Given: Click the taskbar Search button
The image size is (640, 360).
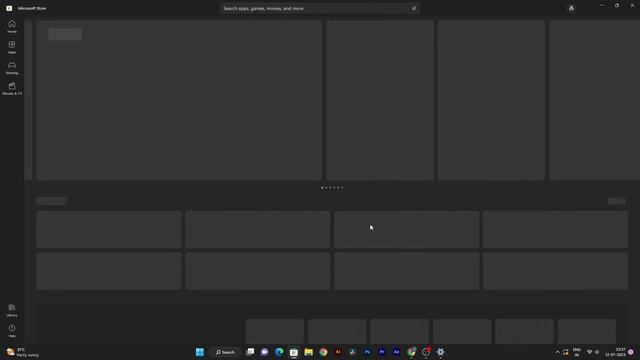Looking at the screenshot, I should pos(225,352).
